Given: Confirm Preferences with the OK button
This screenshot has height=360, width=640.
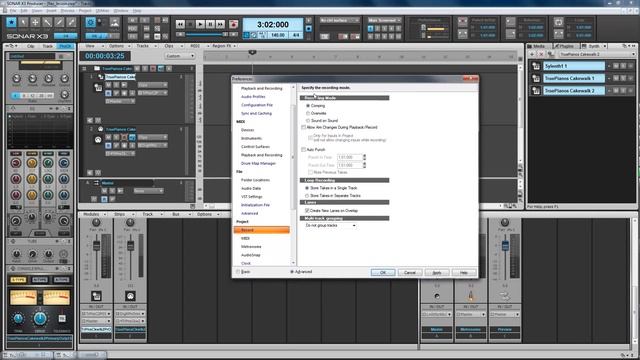Looking at the screenshot, I should (383, 272).
